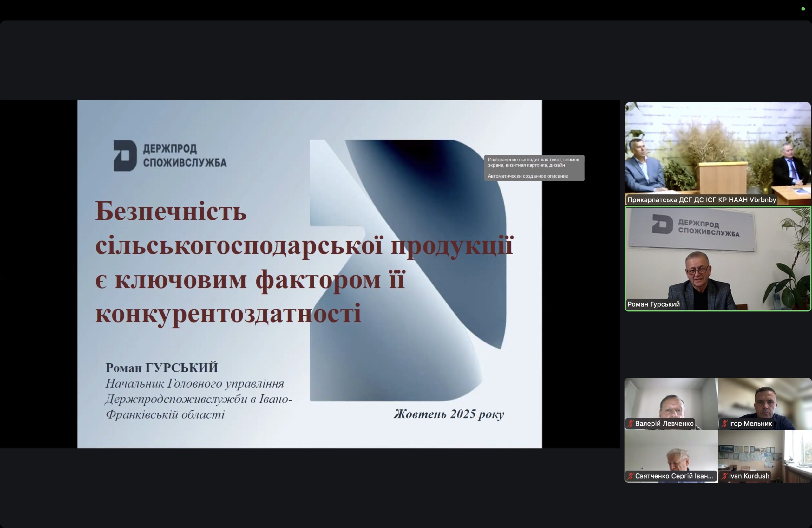Click the 'Прикарпатська ДСГ ДС ІСГ КР НААН' name label
812x528 pixels.
pos(701,200)
